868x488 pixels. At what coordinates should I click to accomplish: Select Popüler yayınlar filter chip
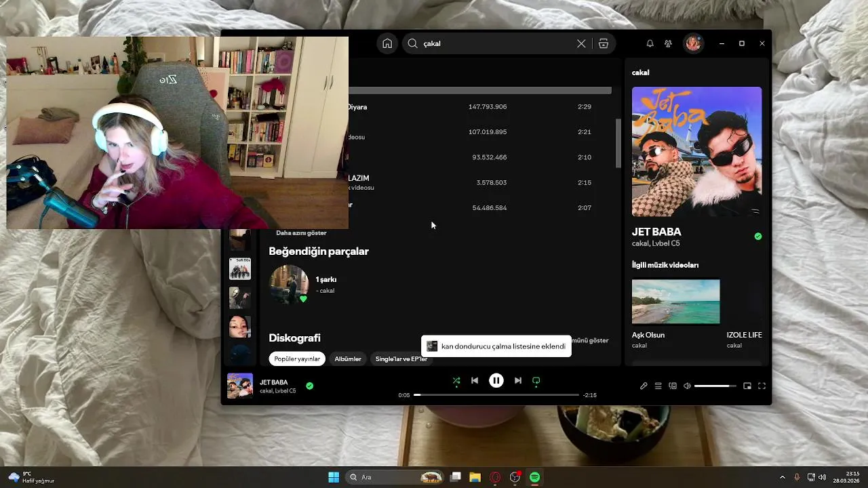click(x=297, y=359)
